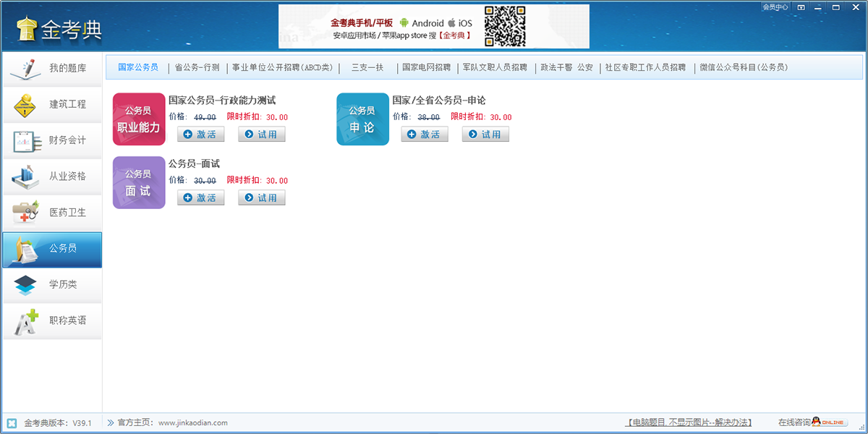The width and height of the screenshot is (868, 434).
Task: Click the 公务员 职业能力 course icon
Action: coord(139,119)
